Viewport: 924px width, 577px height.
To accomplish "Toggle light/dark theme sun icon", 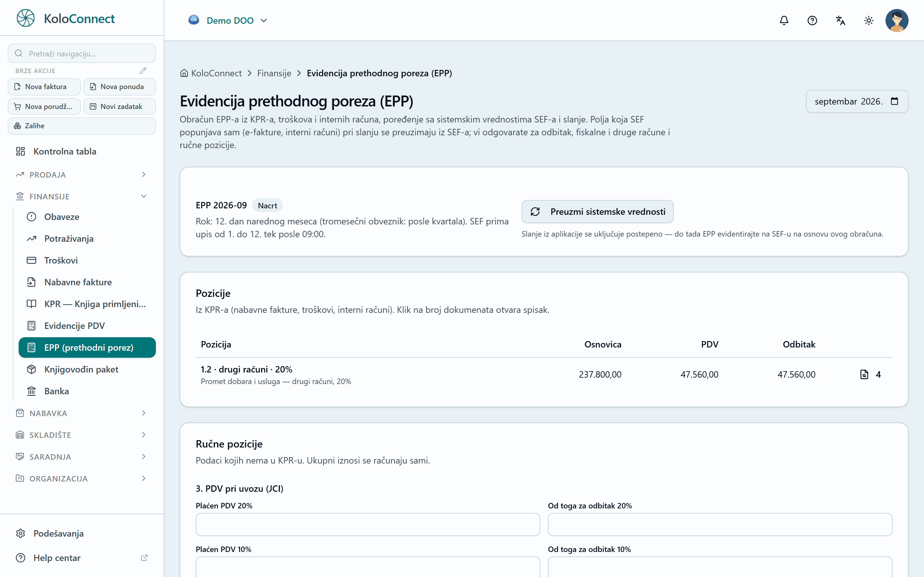I will pyautogui.click(x=868, y=21).
